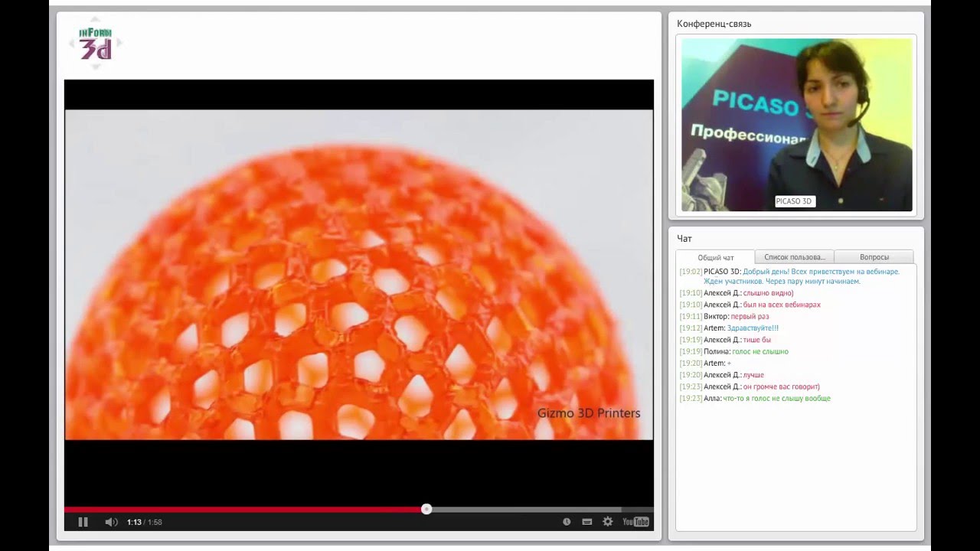Select message 'он громче вас говорит)'
The image size is (980, 551).
pyautogui.click(x=782, y=386)
